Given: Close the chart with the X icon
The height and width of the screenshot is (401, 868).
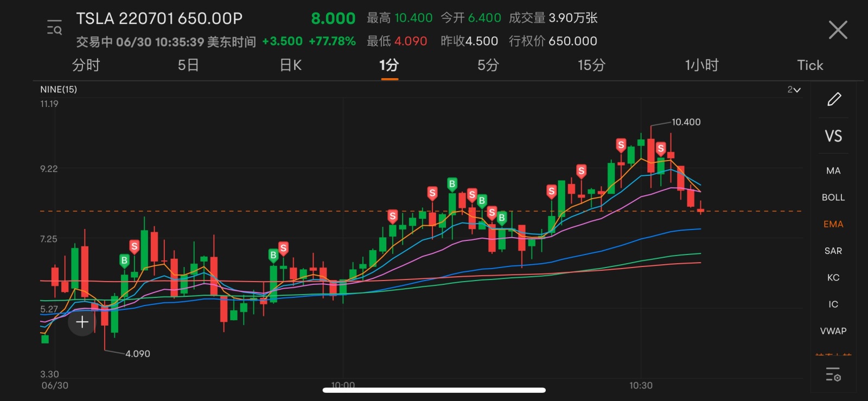Looking at the screenshot, I should [x=838, y=30].
